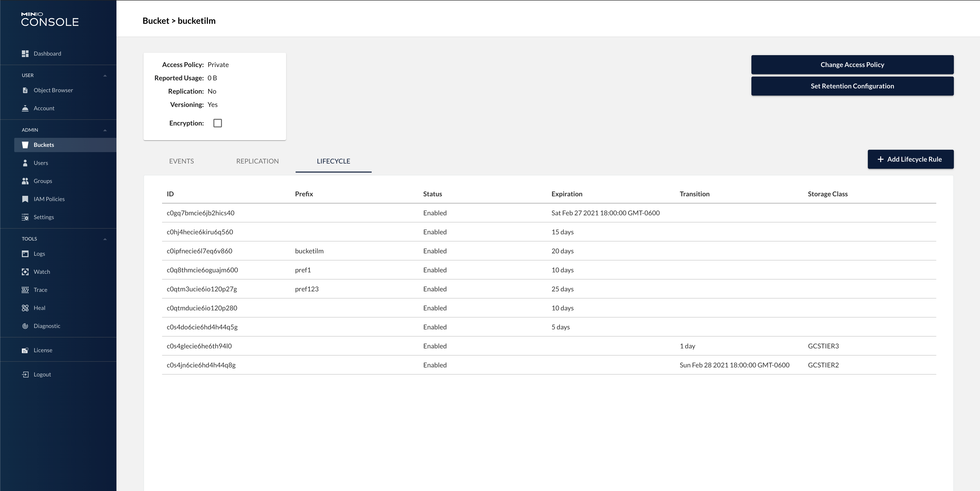The image size is (980, 491).
Task: Collapse the USER section arrow
Action: (105, 76)
